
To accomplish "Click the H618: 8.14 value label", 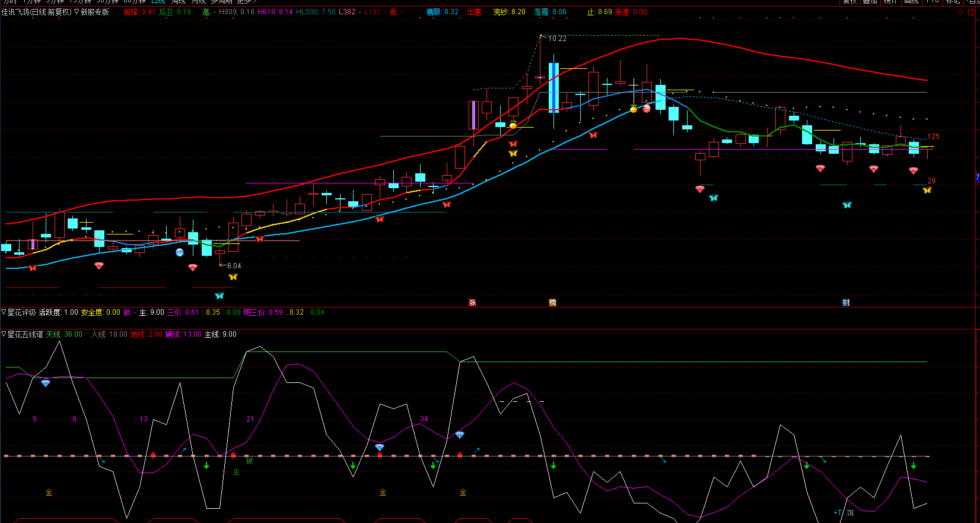I will tap(275, 12).
